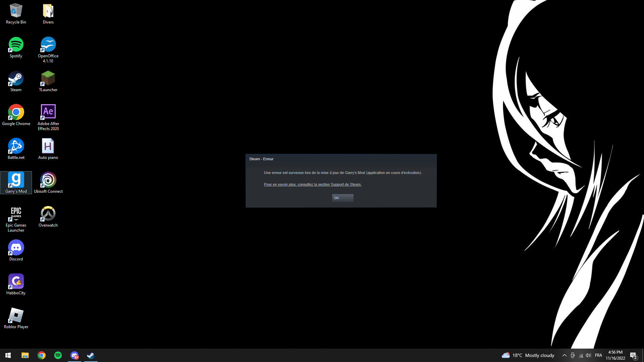
Task: Switch to Discord in the taskbar
Action: [x=74, y=355]
